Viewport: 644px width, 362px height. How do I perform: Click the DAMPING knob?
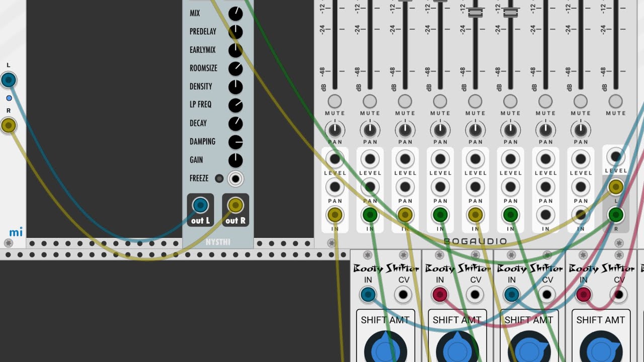coord(235,142)
